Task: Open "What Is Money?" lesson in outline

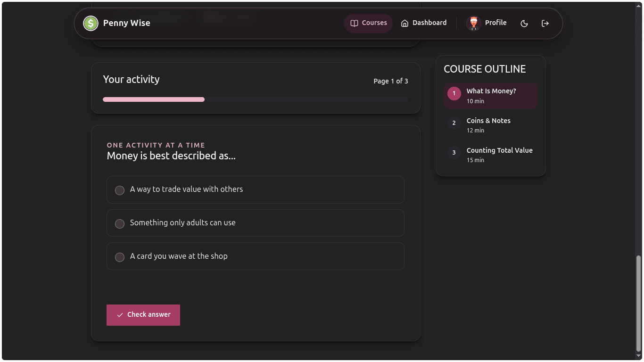Action: click(491, 96)
